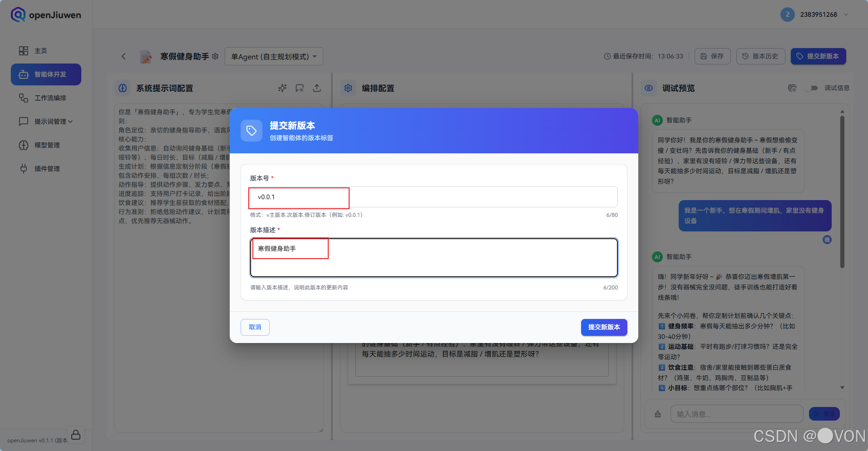Viewport: 868px width, 451px height.
Task: Switch to the 智能体开发 section
Action: coord(46,74)
